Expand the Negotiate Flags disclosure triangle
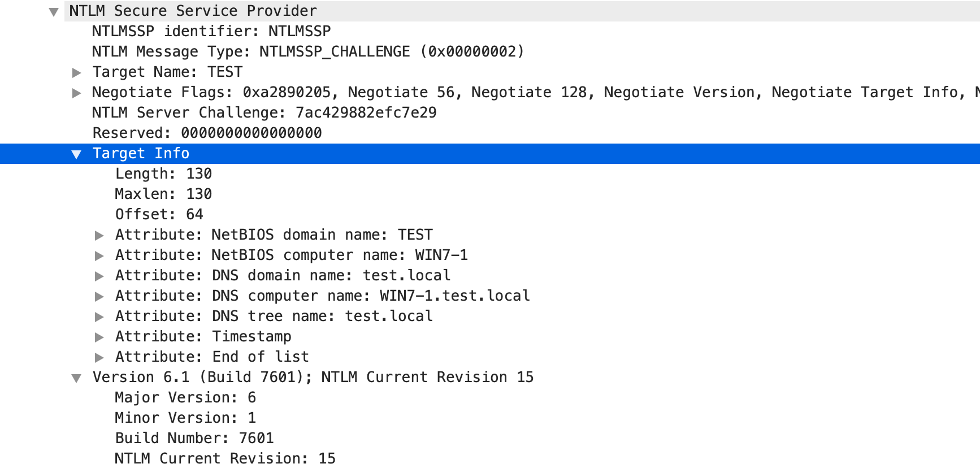 pyautogui.click(x=77, y=93)
